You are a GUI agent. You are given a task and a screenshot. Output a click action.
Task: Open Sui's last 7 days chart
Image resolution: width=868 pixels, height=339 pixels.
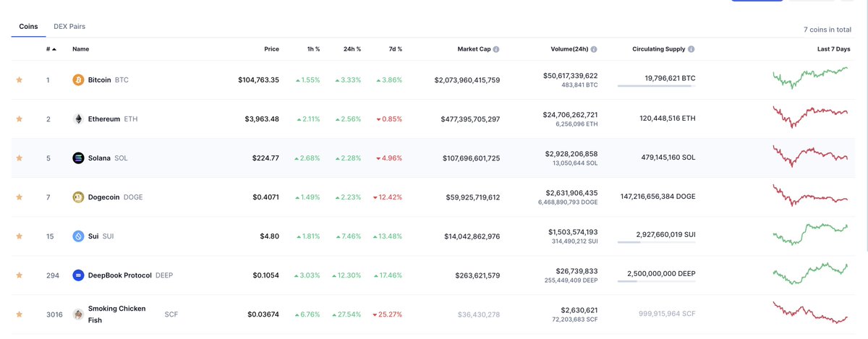(810, 234)
